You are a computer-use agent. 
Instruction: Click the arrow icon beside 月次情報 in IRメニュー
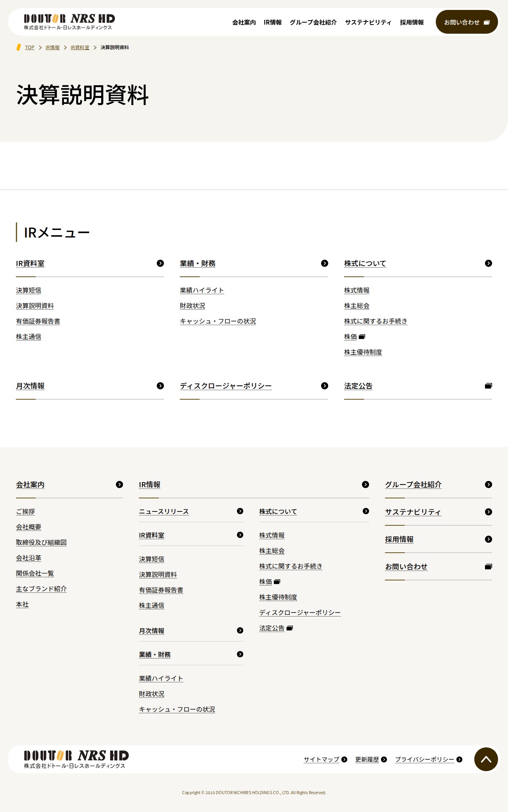[x=160, y=386]
